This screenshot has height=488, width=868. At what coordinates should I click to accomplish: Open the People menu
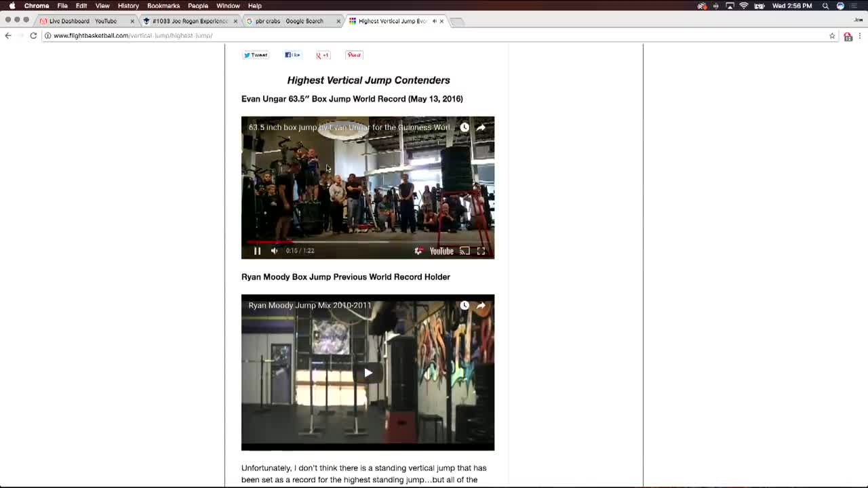tap(198, 5)
